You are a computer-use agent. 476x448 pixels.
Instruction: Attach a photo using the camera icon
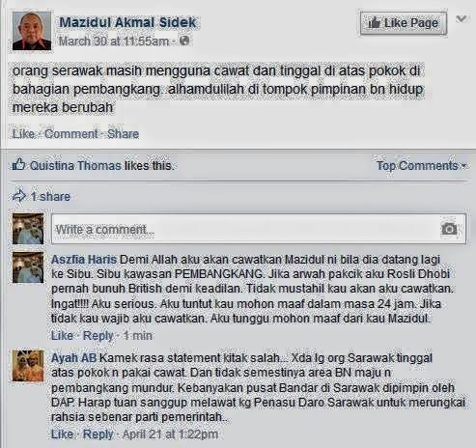click(x=449, y=229)
